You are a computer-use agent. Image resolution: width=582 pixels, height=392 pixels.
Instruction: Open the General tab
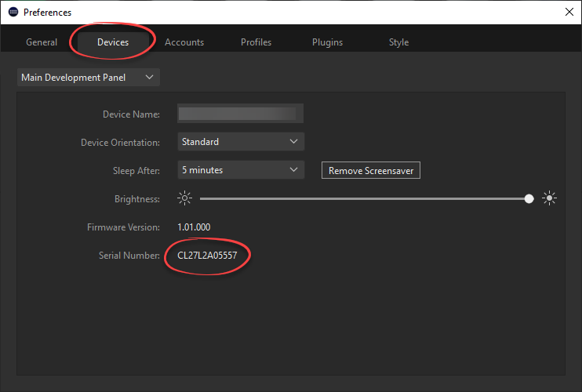point(42,42)
